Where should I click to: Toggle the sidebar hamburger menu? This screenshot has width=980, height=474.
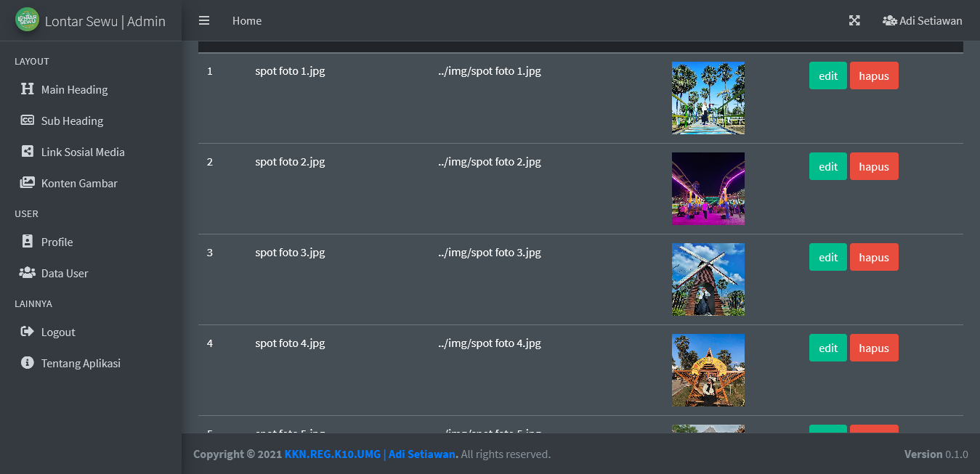pos(204,20)
